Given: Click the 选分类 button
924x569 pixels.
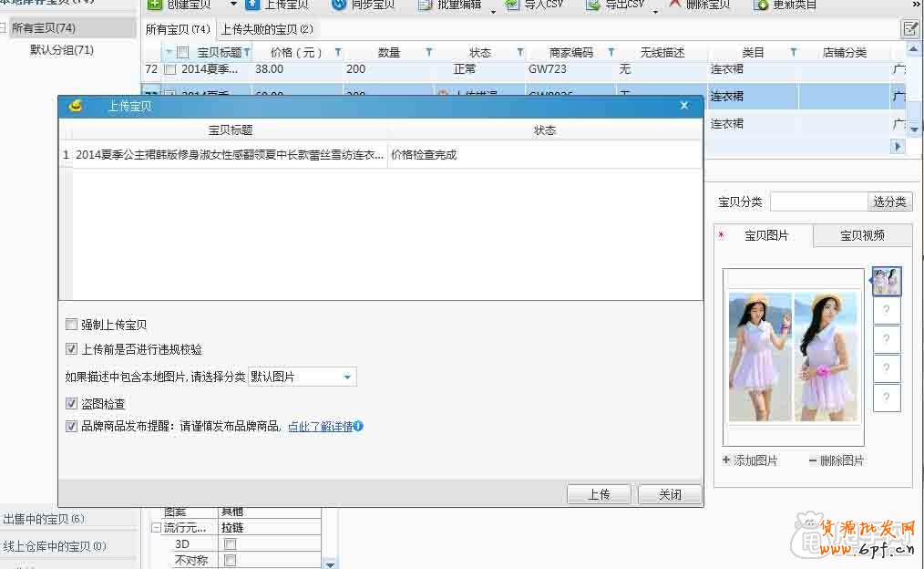Looking at the screenshot, I should pos(889,202).
